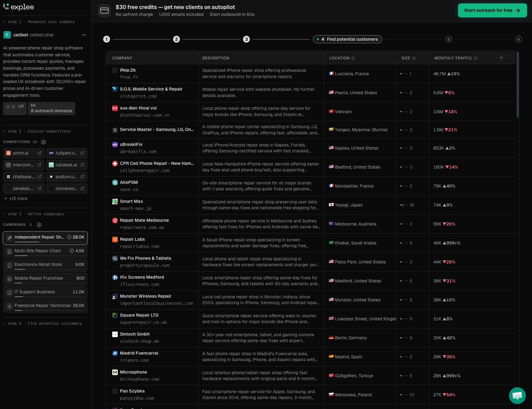Click the Size column settings gear
Screen dimensions: 532x409
414,58
